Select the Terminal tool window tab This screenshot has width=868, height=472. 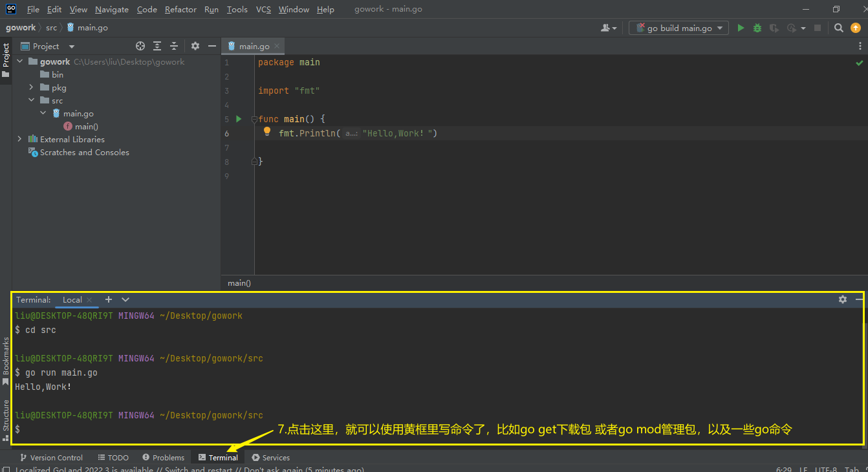[218, 457]
